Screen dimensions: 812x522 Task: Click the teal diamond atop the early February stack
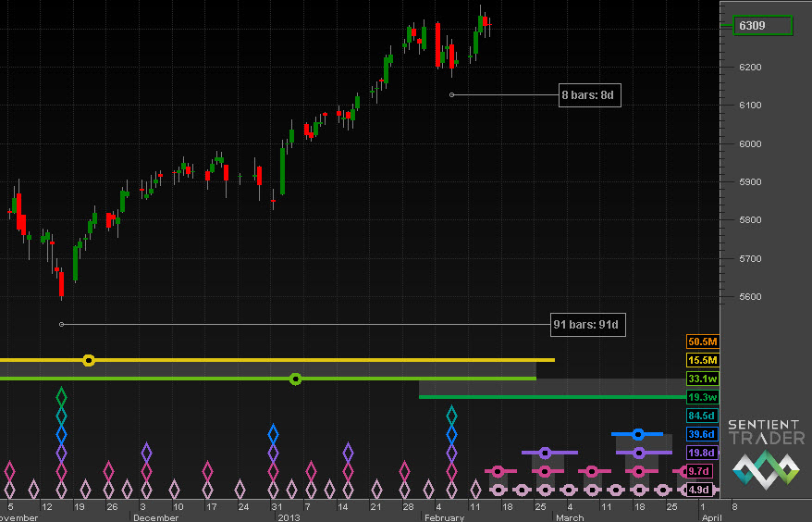click(x=452, y=416)
